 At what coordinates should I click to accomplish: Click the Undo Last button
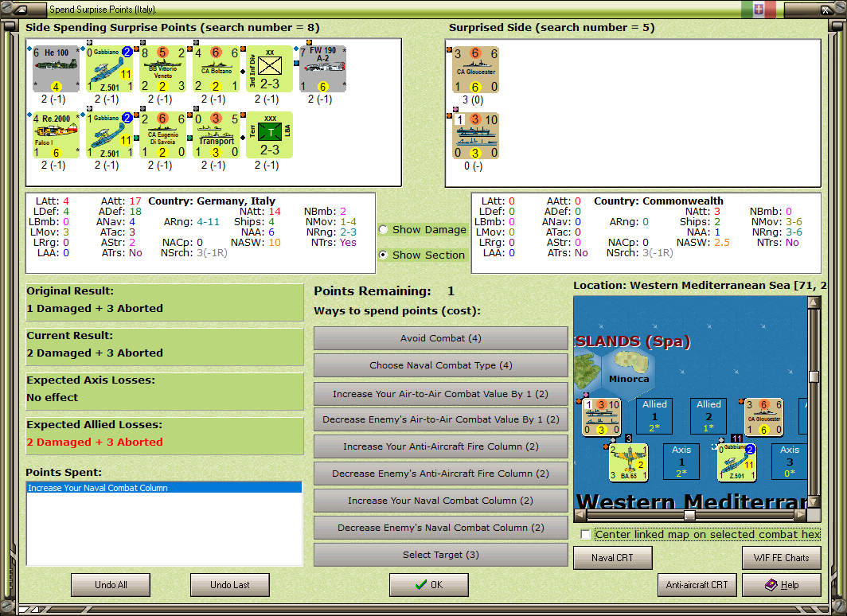pos(230,585)
